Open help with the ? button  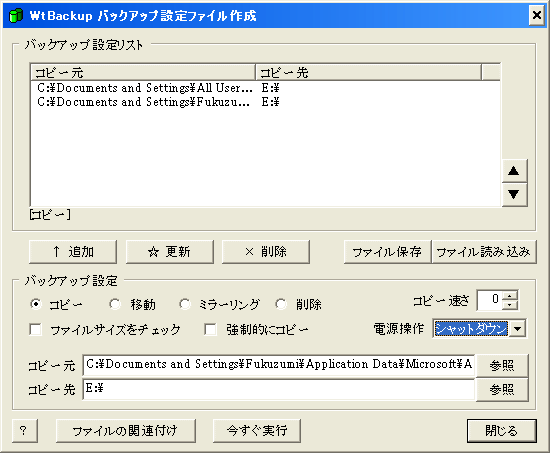point(25,430)
